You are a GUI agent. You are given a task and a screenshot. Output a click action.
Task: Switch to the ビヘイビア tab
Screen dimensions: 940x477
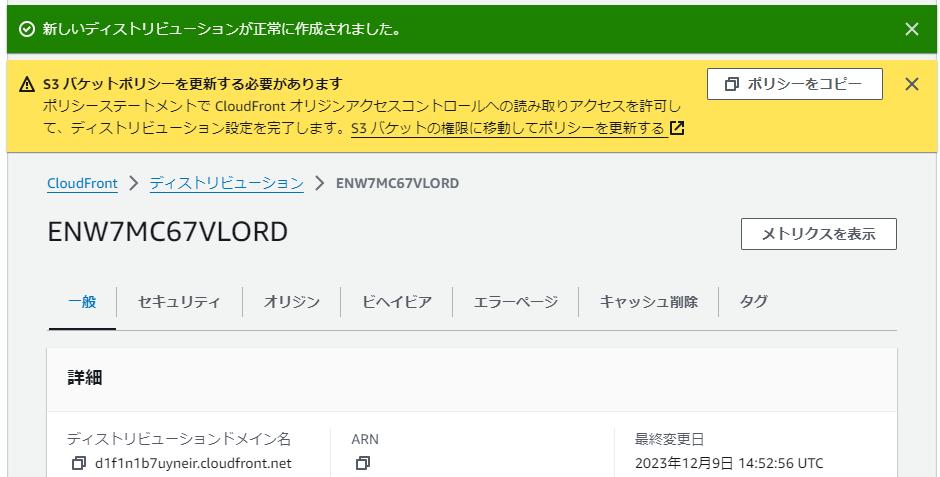point(397,301)
